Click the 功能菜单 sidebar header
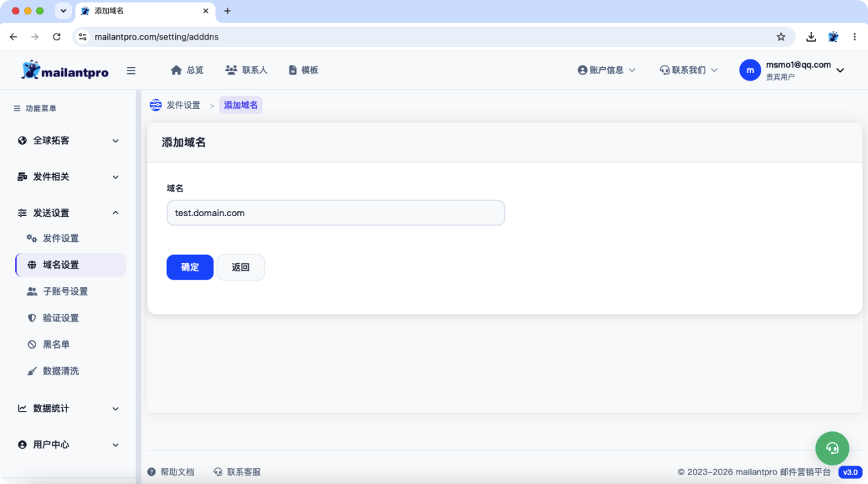The image size is (868, 484). [x=36, y=109]
